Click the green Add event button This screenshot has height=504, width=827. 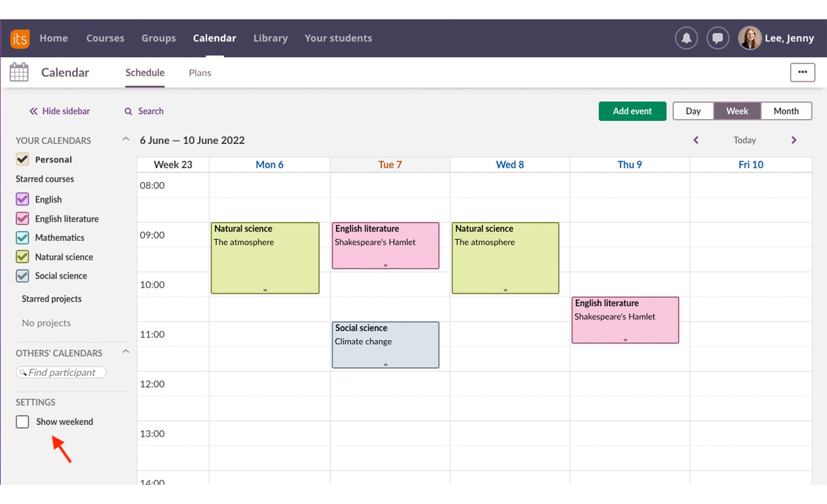[632, 111]
